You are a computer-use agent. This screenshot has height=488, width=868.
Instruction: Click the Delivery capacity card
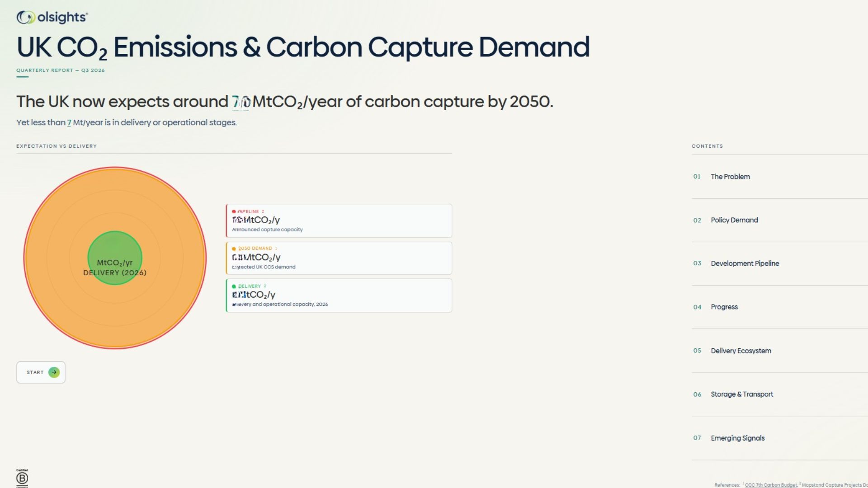coord(339,296)
